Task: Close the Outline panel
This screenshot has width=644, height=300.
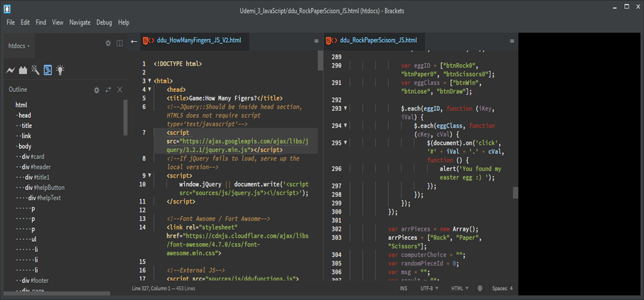Action: pyautogui.click(x=120, y=90)
